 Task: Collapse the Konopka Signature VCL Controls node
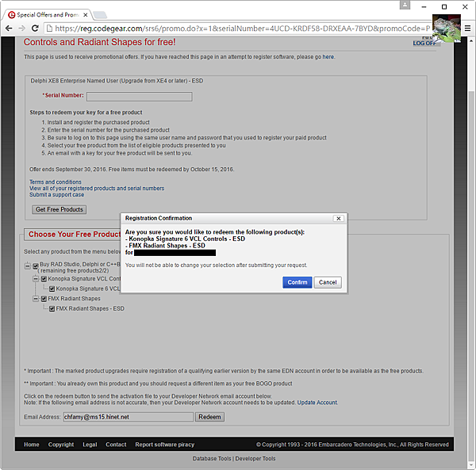point(36,279)
